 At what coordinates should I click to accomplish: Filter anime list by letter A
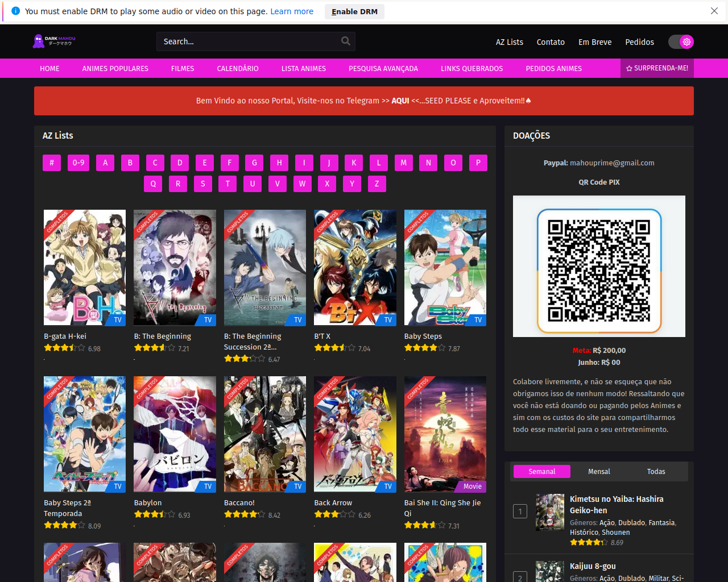point(105,163)
